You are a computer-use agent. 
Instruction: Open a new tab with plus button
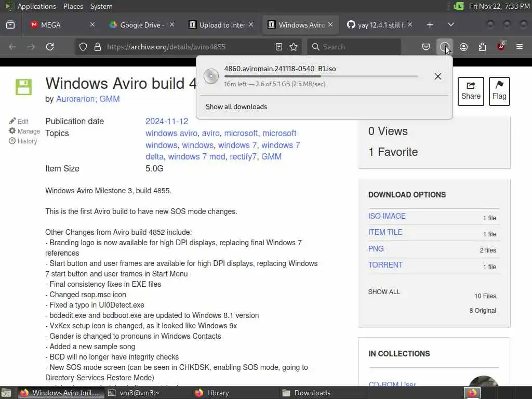click(430, 25)
